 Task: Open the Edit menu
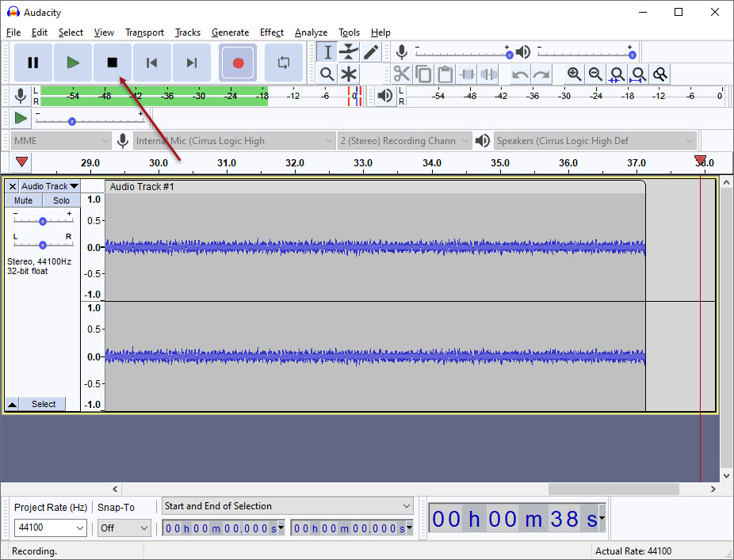click(40, 32)
